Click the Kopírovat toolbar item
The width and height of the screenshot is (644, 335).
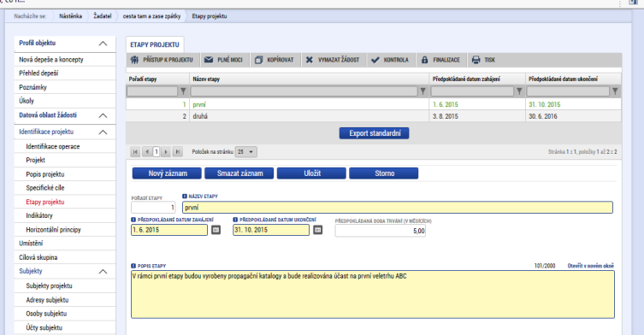(275, 60)
